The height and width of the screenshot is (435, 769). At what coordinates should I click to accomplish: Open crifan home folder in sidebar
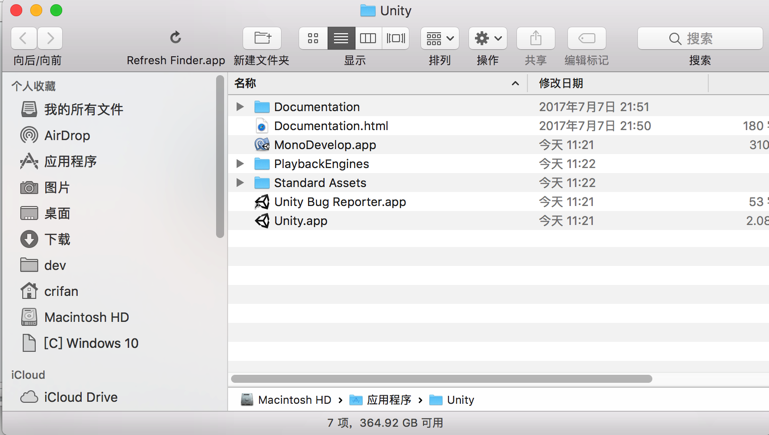coord(61,291)
